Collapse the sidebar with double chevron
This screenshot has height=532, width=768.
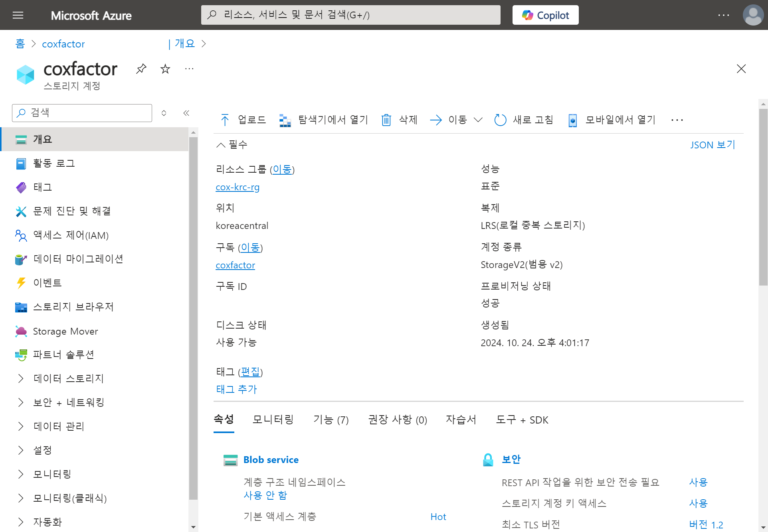click(186, 113)
